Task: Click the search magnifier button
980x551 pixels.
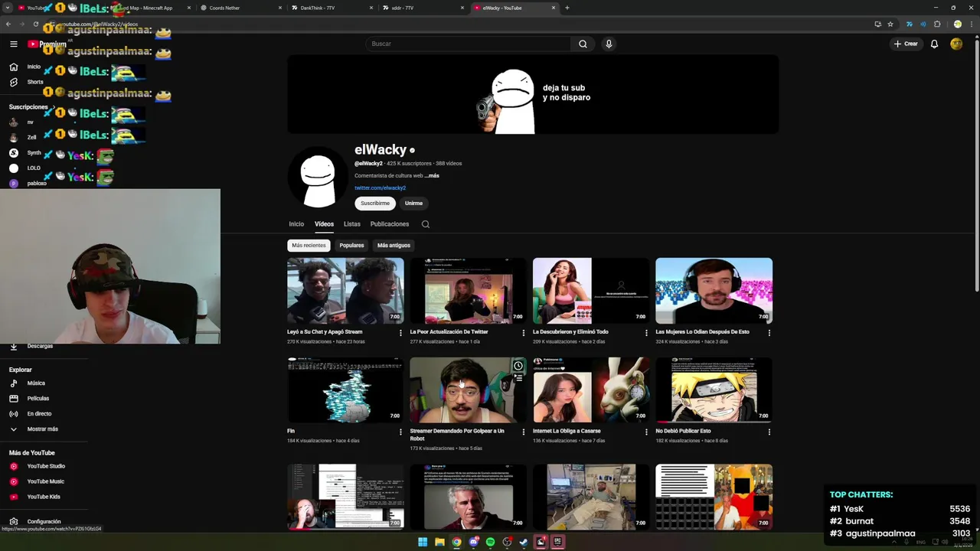Action: (583, 44)
